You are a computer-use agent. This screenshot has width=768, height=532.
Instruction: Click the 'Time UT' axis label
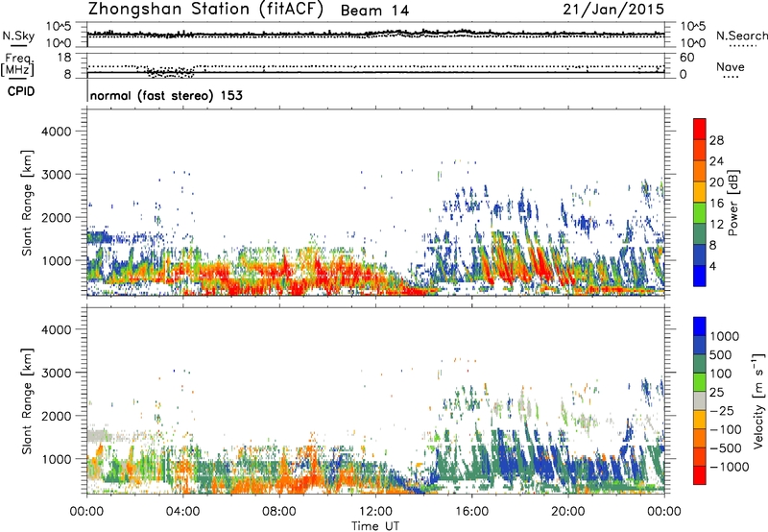[x=375, y=526]
